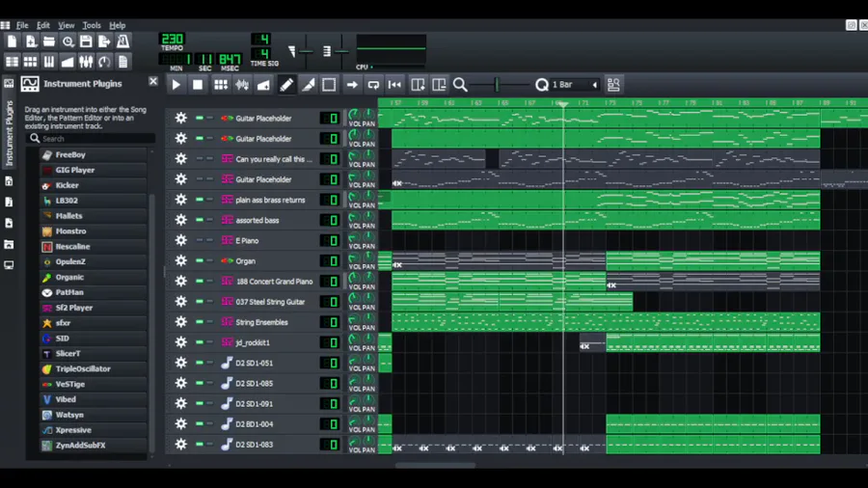
Task: Toggle the metronome icon
Action: 122,41
